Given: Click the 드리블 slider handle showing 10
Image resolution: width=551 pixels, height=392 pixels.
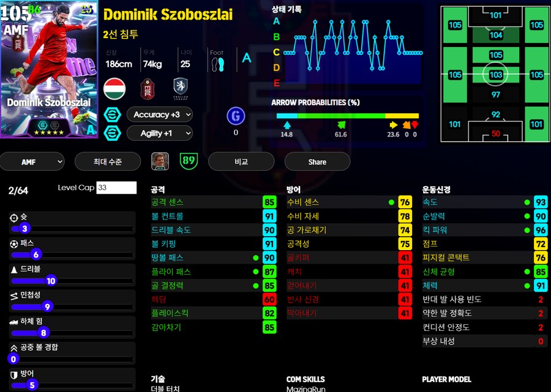Looking at the screenshot, I should point(51,281).
